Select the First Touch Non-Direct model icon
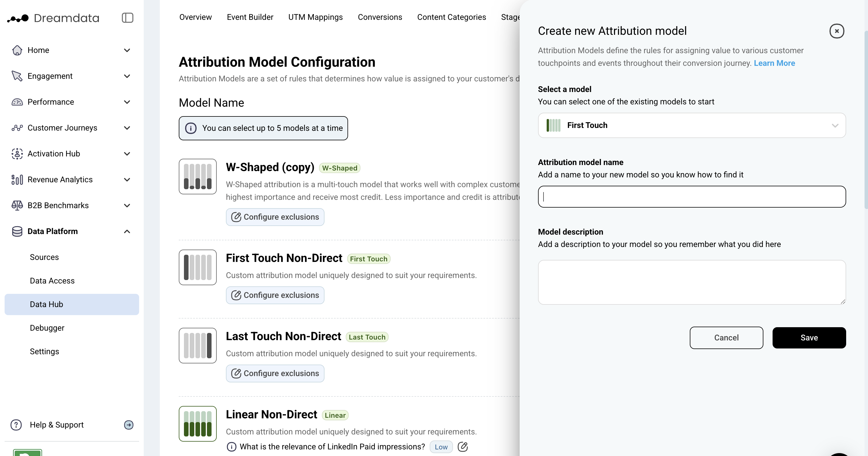 197,267
